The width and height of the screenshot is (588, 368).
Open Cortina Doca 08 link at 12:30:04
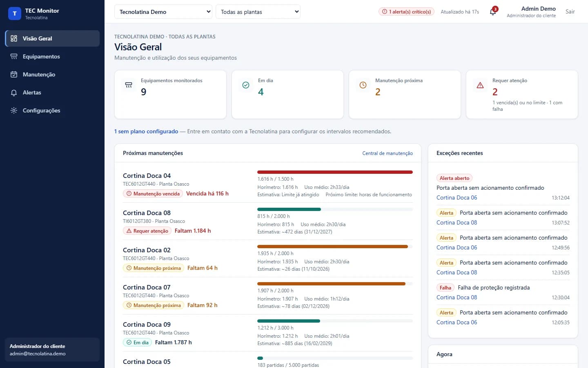coord(457,298)
